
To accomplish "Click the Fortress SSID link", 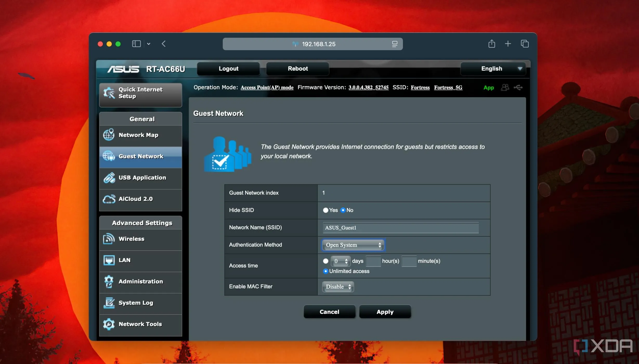I will pyautogui.click(x=420, y=88).
